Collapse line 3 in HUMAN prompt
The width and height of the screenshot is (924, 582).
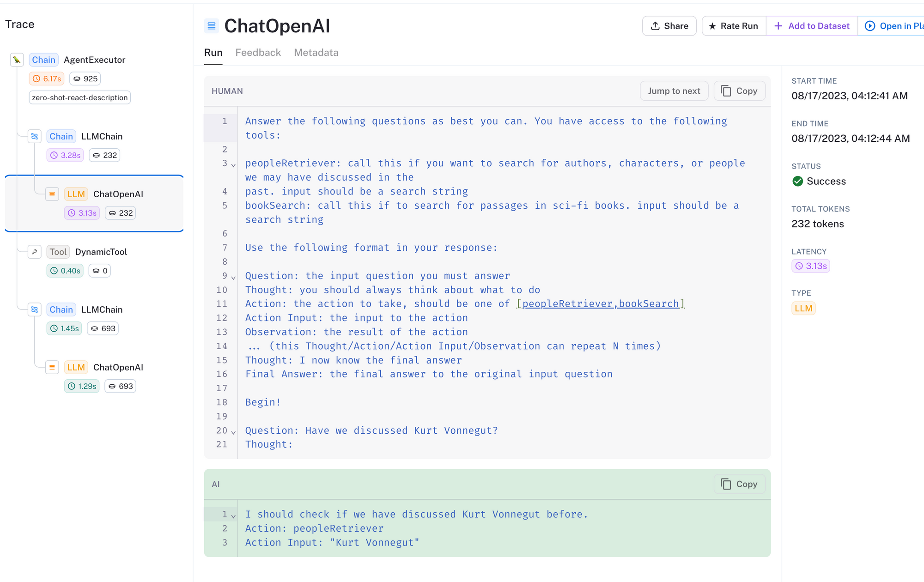[x=233, y=165]
